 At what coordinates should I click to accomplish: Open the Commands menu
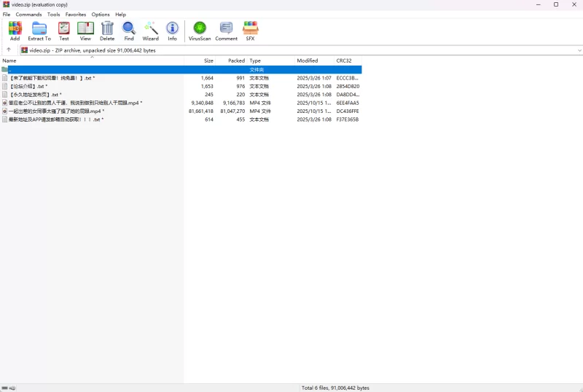click(28, 15)
